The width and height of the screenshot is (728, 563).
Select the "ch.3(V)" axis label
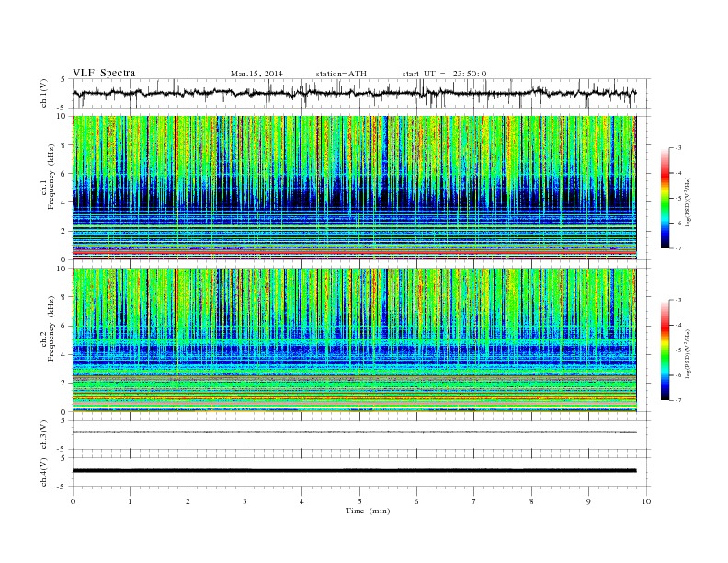[44, 434]
